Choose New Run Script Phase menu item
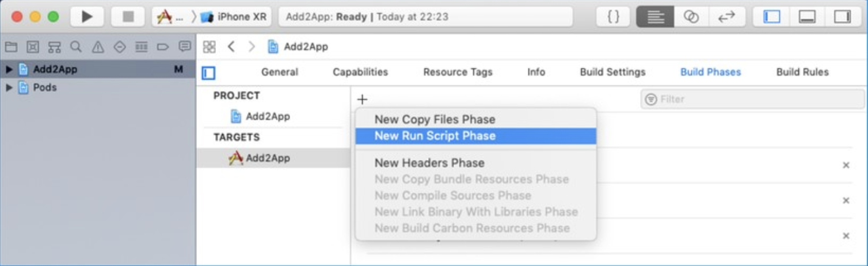Screen dimensions: 868x266 point(435,136)
